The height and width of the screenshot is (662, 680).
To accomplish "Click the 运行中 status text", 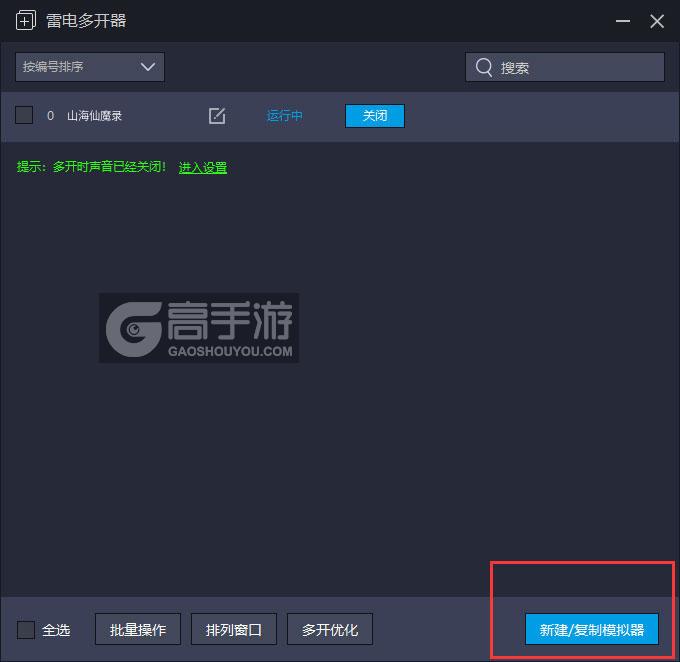I will point(284,116).
